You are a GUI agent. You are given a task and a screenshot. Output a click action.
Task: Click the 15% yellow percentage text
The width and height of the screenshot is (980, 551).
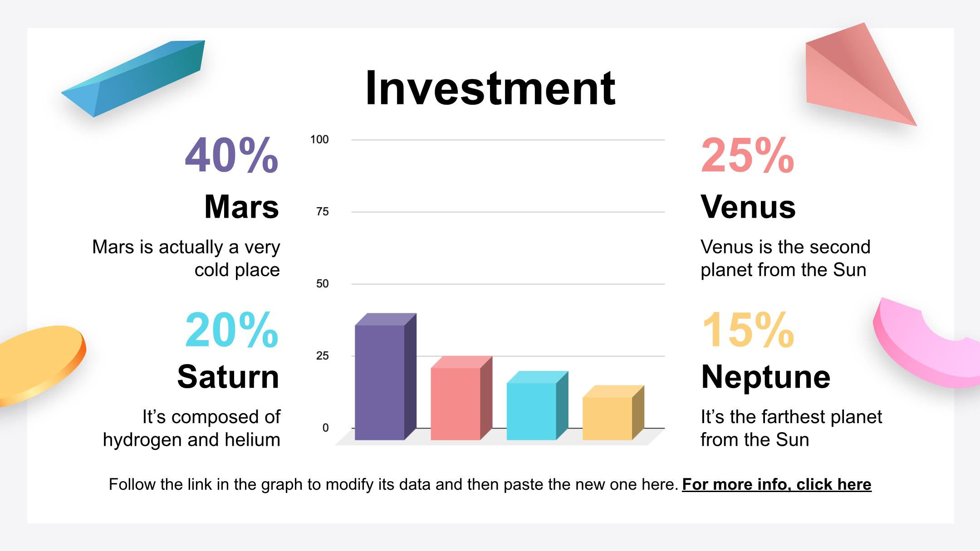coord(747,330)
